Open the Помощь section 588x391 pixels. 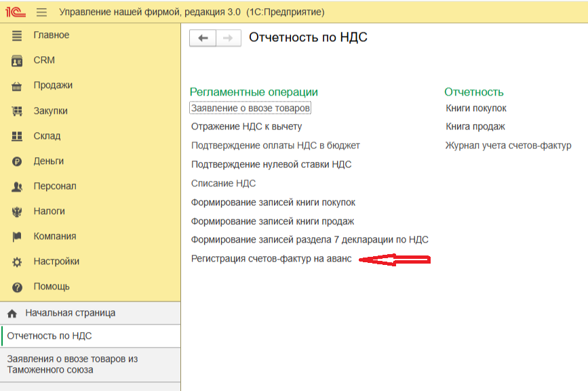52,287
